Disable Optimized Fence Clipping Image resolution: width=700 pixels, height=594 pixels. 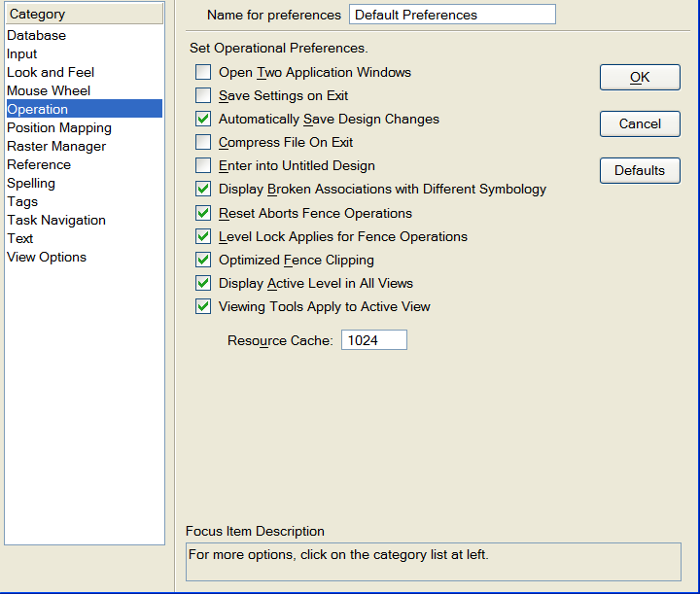click(203, 260)
